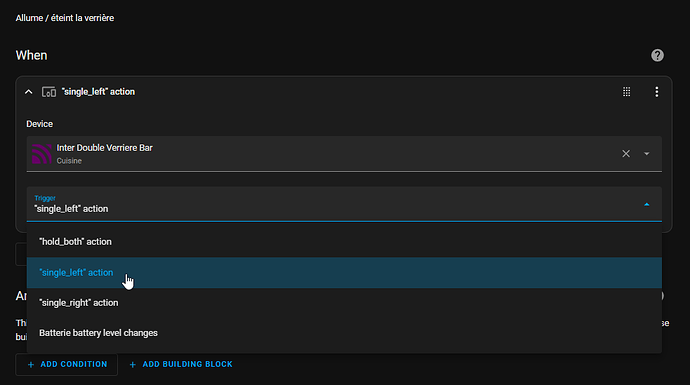This screenshot has height=385, width=690.
Task: Click the purple Zigbee device icon
Action: coord(42,154)
